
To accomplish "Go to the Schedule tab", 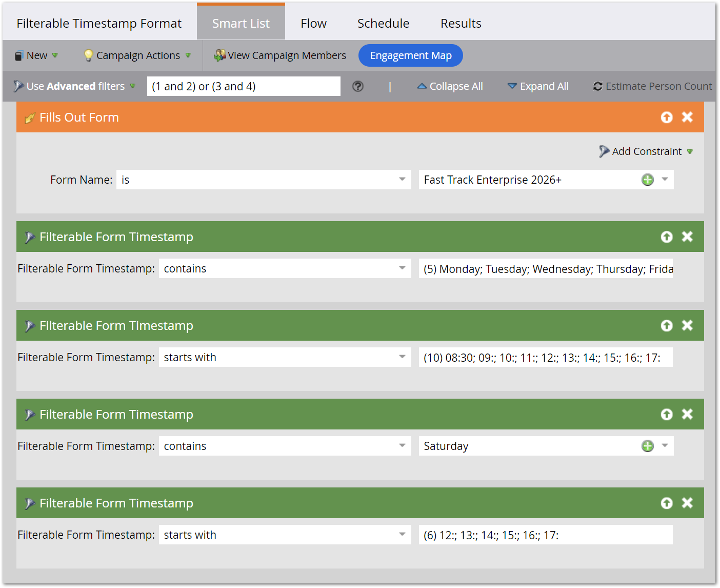I will point(383,24).
